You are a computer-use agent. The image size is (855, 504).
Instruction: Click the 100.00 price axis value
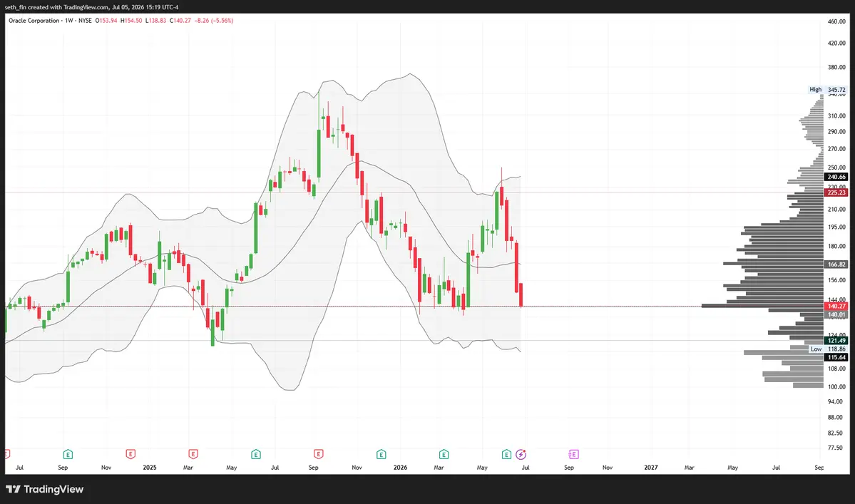point(836,387)
